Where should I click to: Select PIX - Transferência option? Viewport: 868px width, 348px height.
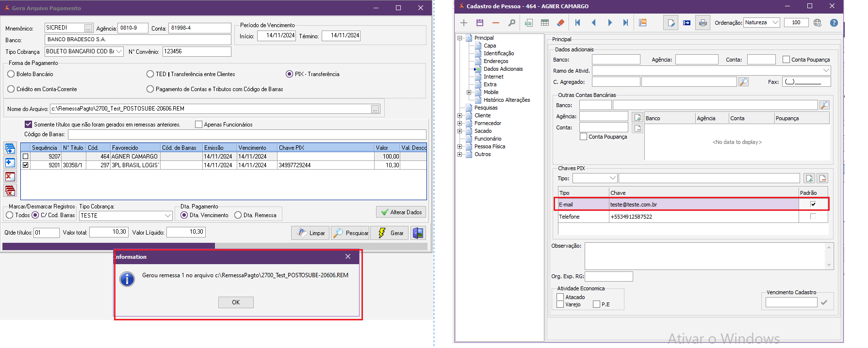[x=289, y=74]
